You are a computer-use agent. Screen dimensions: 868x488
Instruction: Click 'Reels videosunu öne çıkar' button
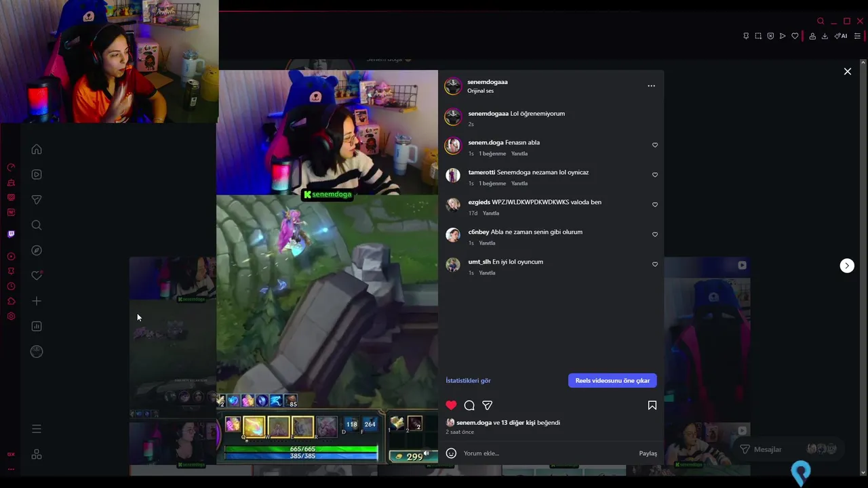tap(612, 381)
